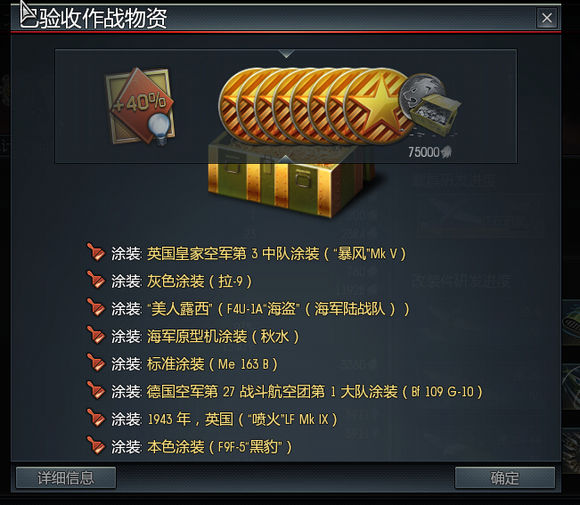Confirm with the 确定 button
Image resolution: width=580 pixels, height=505 pixels.
pos(505,478)
